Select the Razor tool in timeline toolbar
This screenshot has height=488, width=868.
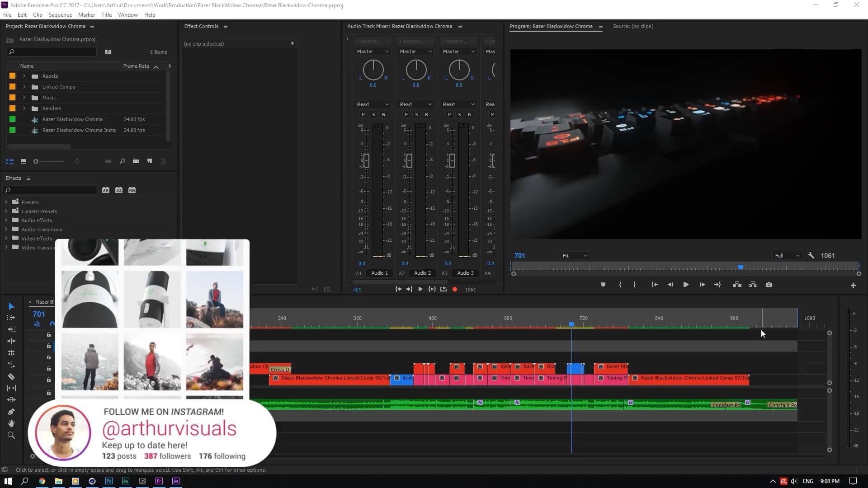[x=11, y=376]
